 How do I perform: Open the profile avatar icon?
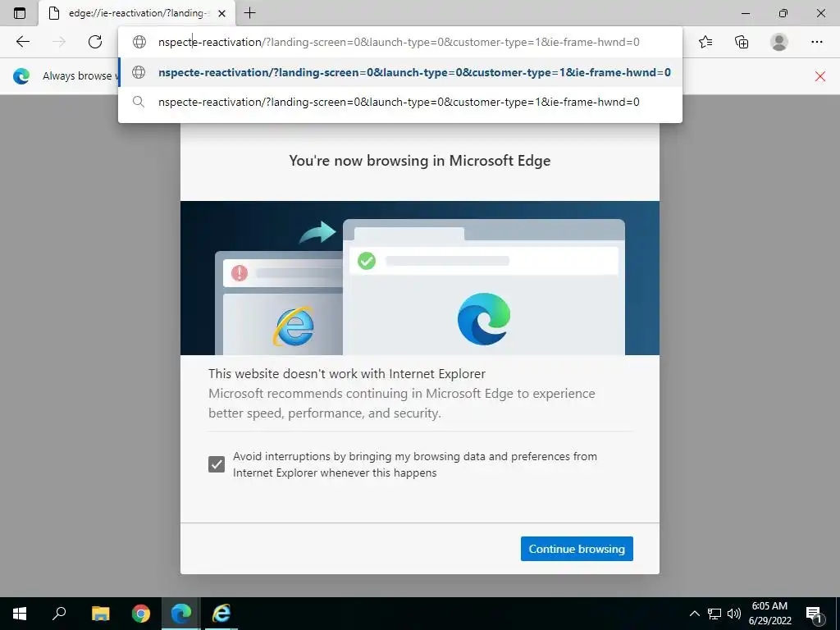[779, 42]
